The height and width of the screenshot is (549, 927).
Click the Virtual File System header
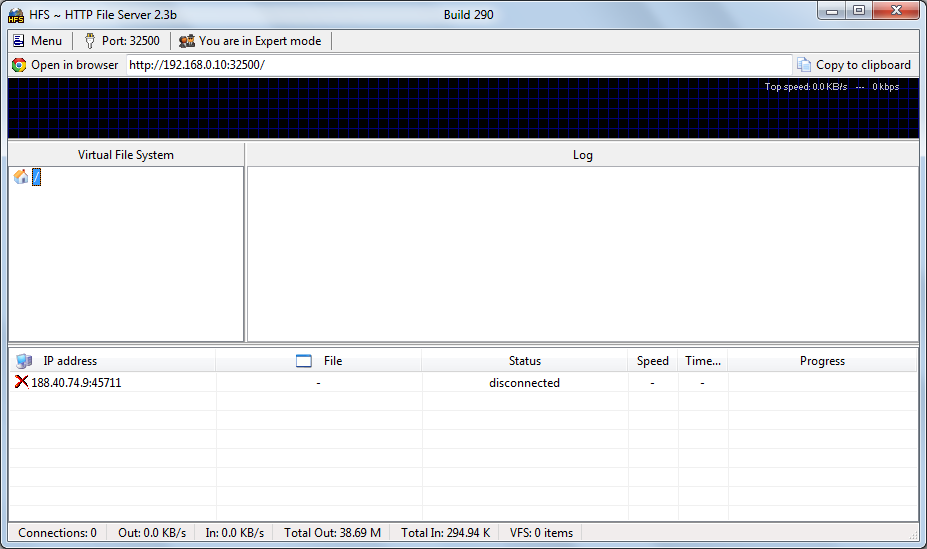click(x=126, y=155)
